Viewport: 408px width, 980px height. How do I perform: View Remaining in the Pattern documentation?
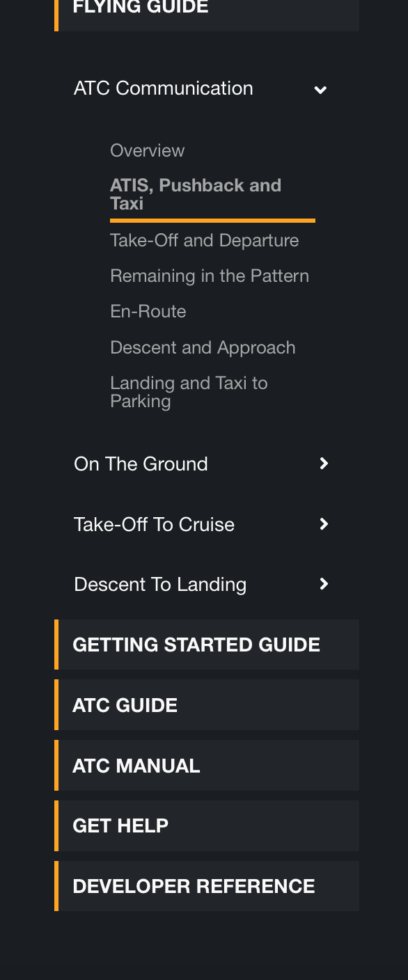pyautogui.click(x=209, y=276)
